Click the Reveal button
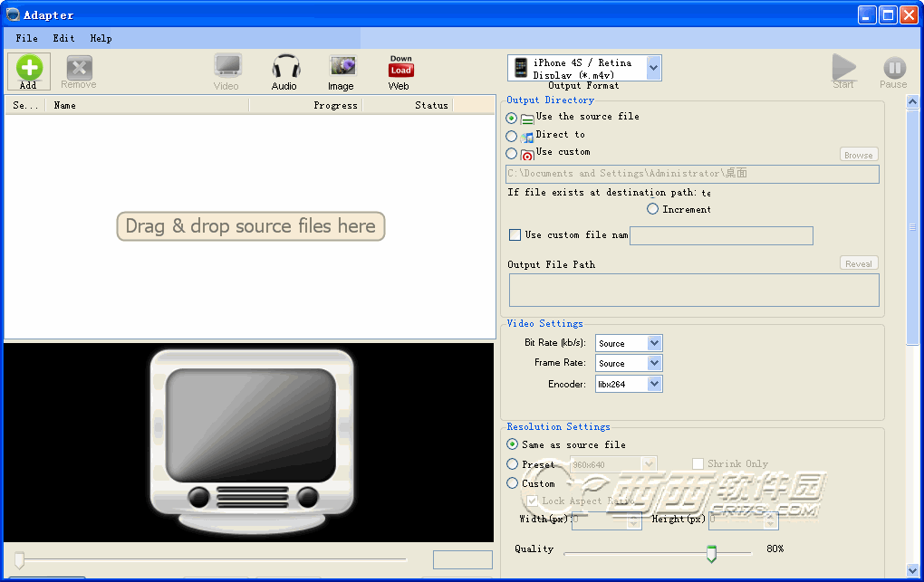924x582 pixels. coord(858,263)
